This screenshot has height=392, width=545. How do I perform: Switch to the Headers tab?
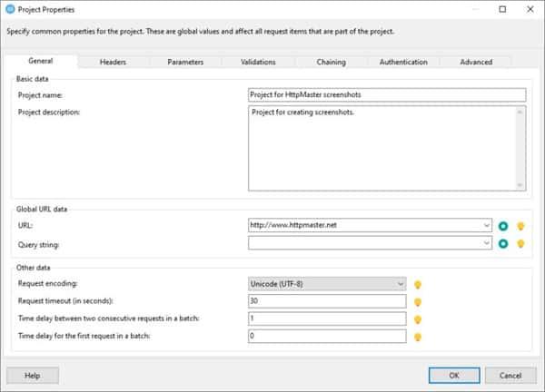click(x=113, y=62)
